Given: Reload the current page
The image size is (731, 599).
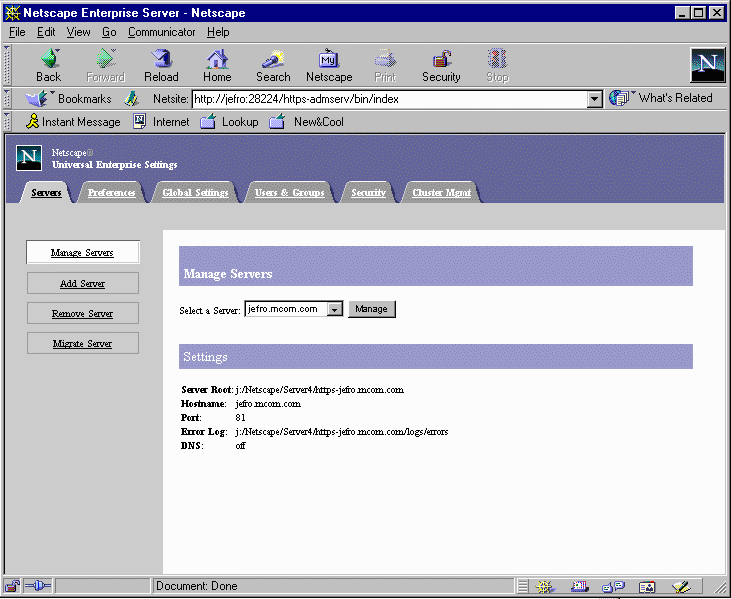Looking at the screenshot, I should pos(161,65).
